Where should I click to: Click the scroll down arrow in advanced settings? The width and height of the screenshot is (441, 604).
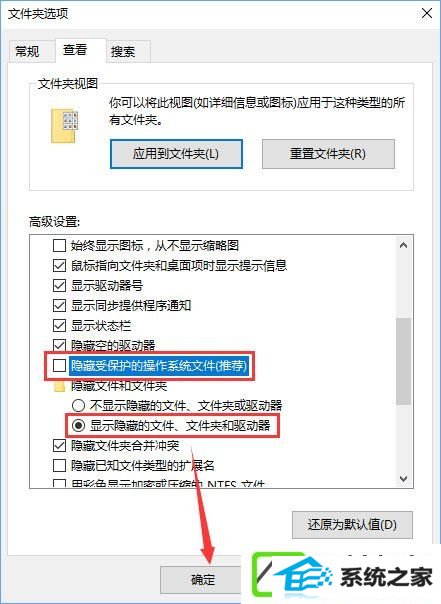pos(403,479)
